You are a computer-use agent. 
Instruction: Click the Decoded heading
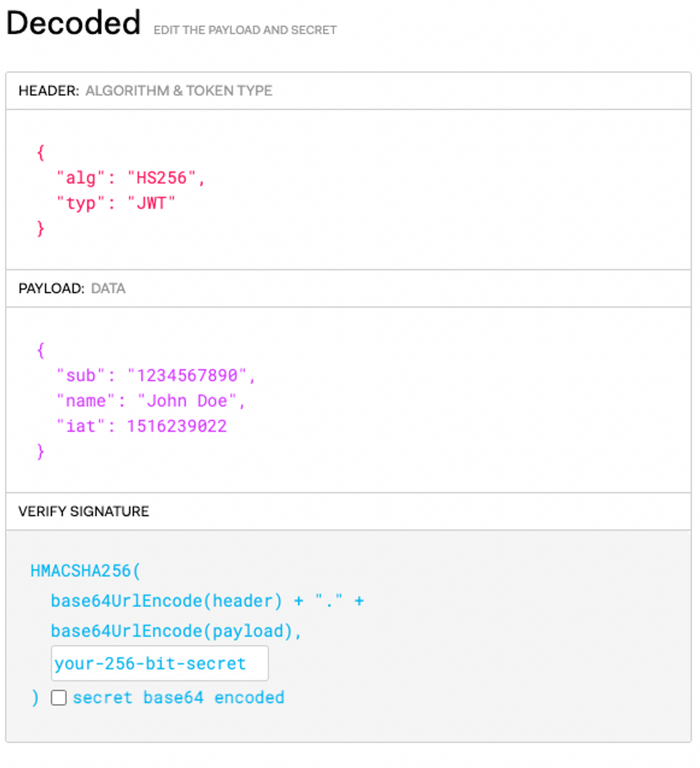coord(73,23)
